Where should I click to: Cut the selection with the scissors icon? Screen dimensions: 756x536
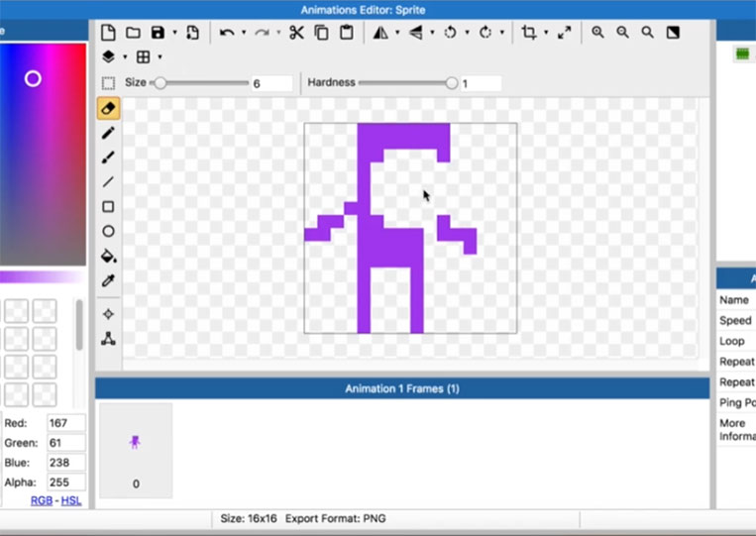(x=296, y=33)
